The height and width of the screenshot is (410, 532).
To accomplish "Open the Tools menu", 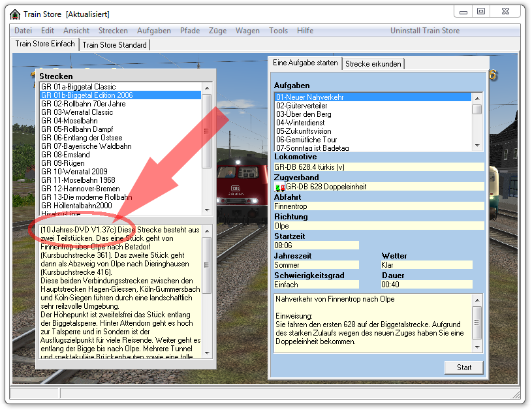I will tap(278, 31).
